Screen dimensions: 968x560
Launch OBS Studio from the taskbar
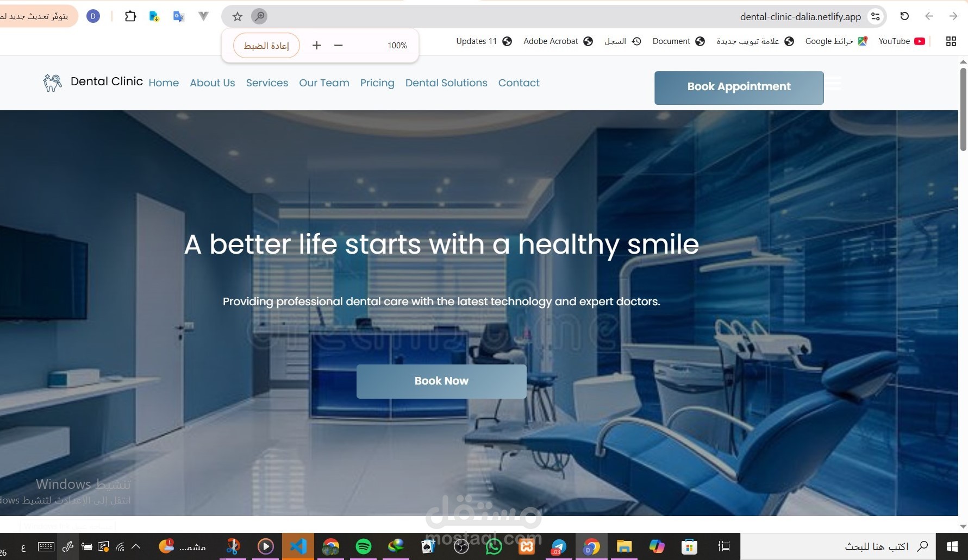(461, 546)
